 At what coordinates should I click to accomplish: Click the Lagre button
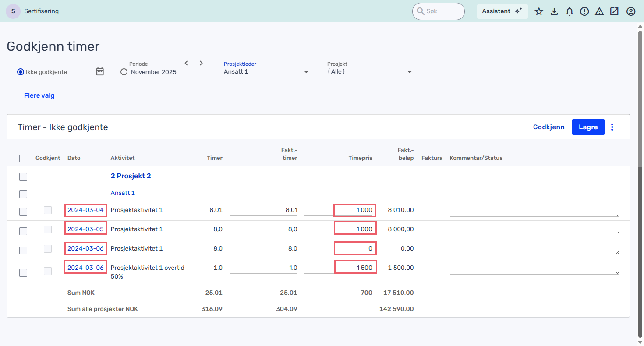(x=588, y=127)
